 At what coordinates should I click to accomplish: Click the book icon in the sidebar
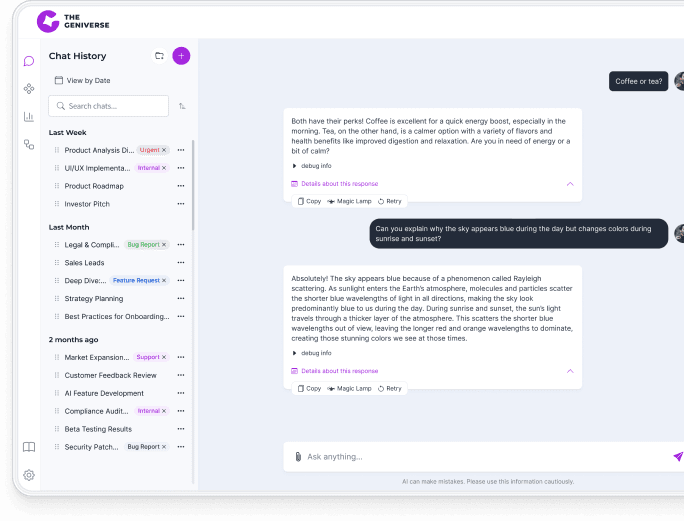click(x=29, y=447)
